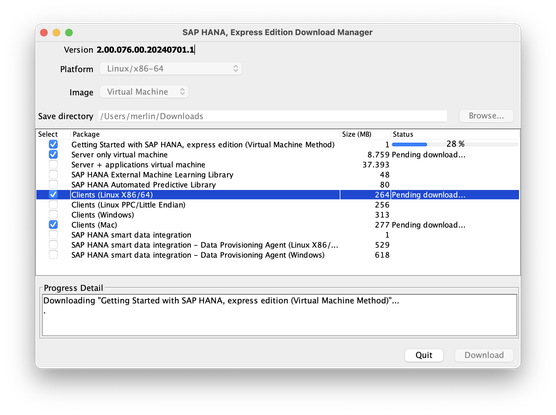
Task: Uncheck the Clients (Mac) checkbox
Action: pyautogui.click(x=53, y=225)
